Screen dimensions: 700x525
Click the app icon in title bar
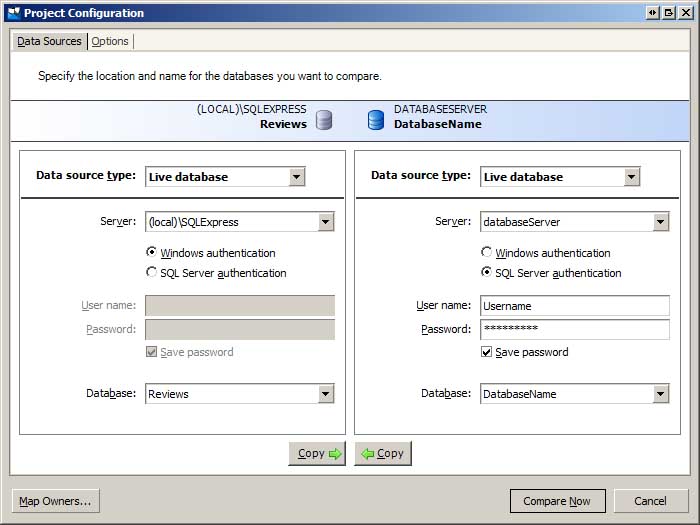[x=13, y=13]
